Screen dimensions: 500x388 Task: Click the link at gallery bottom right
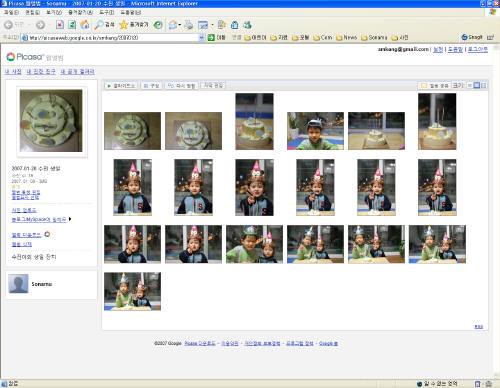[x=479, y=327]
